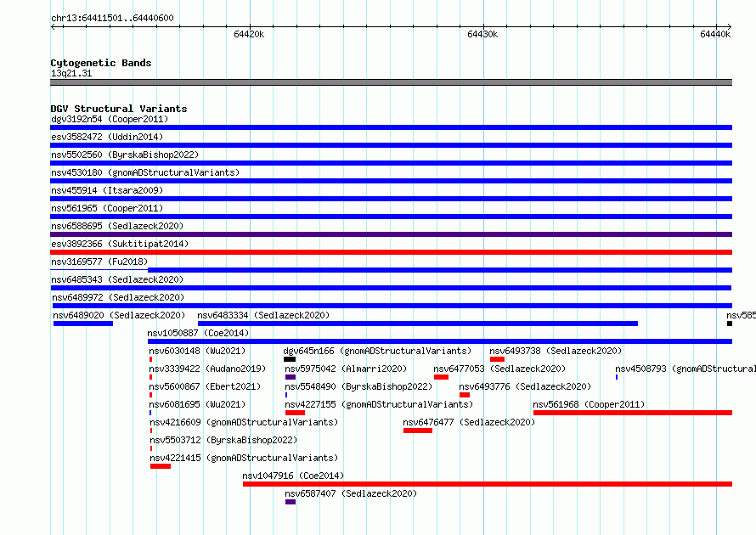Screen dimensions: 756x535
Task: Click the nsv561968 (Cooper2011) label
Action: (589, 404)
